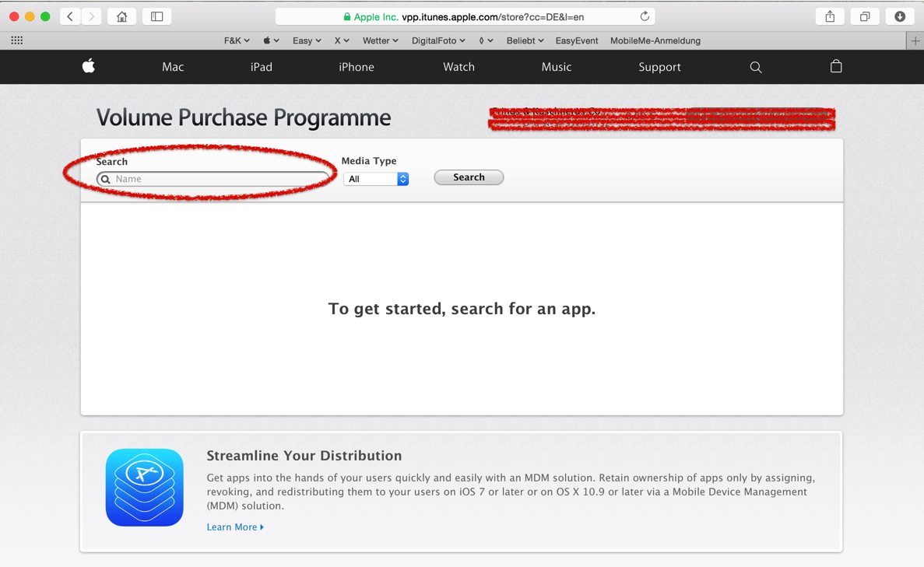Open Media Type dropdown set to All
The image size is (924, 567).
point(376,179)
